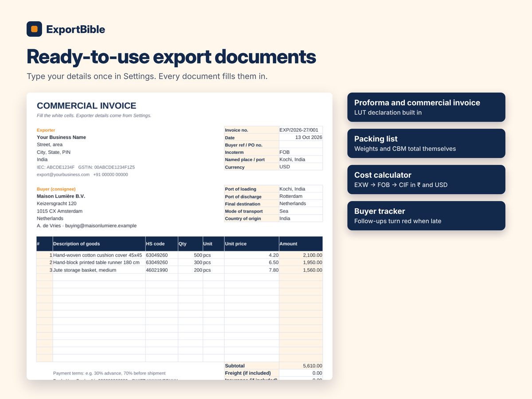
Task: Select Hand-block printed table runner 180 cm row
Action: (180, 262)
